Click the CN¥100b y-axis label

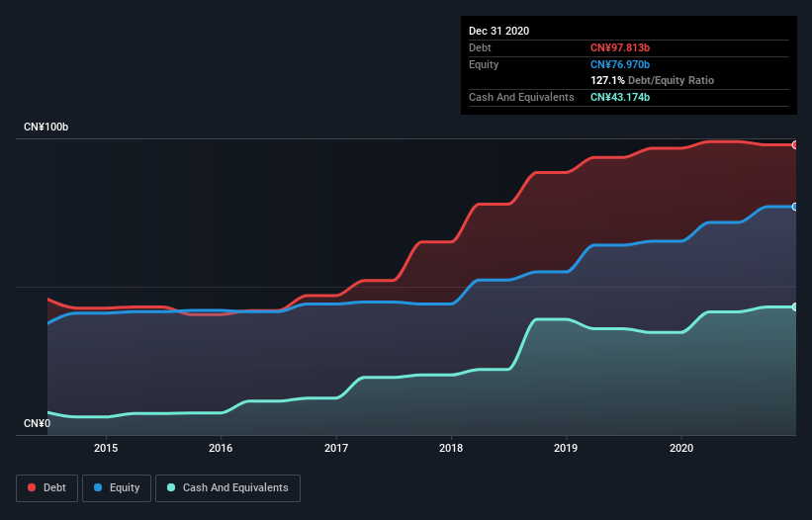pos(46,127)
